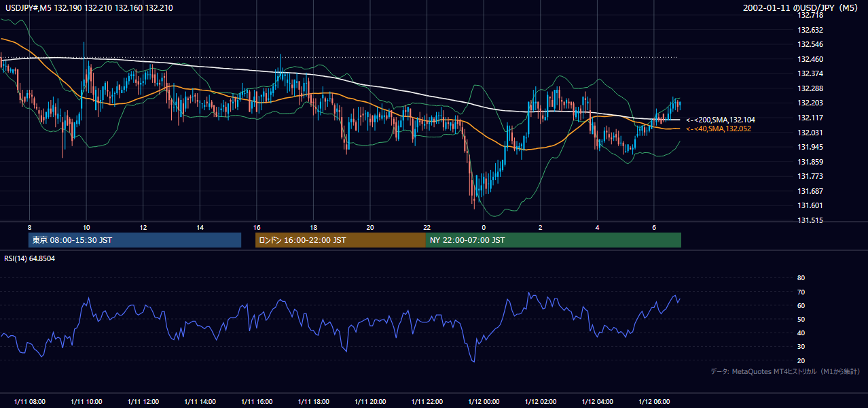Click the 1/11 22:00 time label
Screen dimensions: 868x408
[x=427, y=402]
